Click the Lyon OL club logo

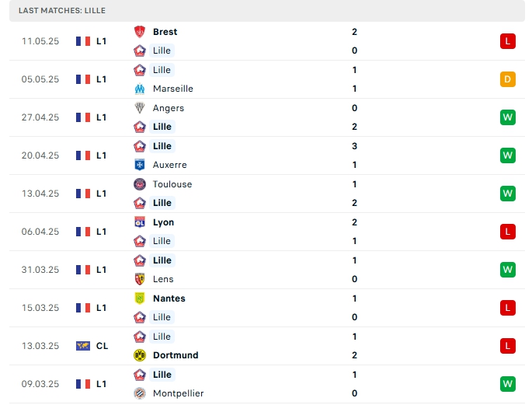pos(140,222)
